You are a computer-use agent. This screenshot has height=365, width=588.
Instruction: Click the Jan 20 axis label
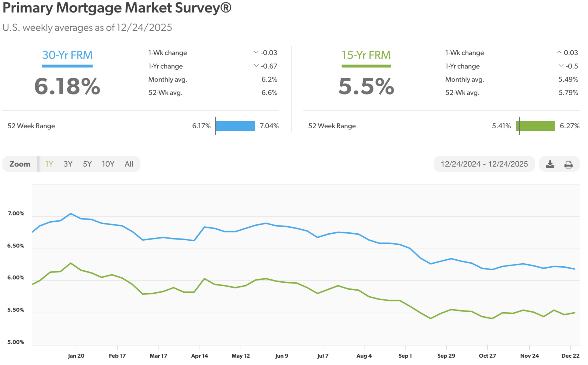76,356
